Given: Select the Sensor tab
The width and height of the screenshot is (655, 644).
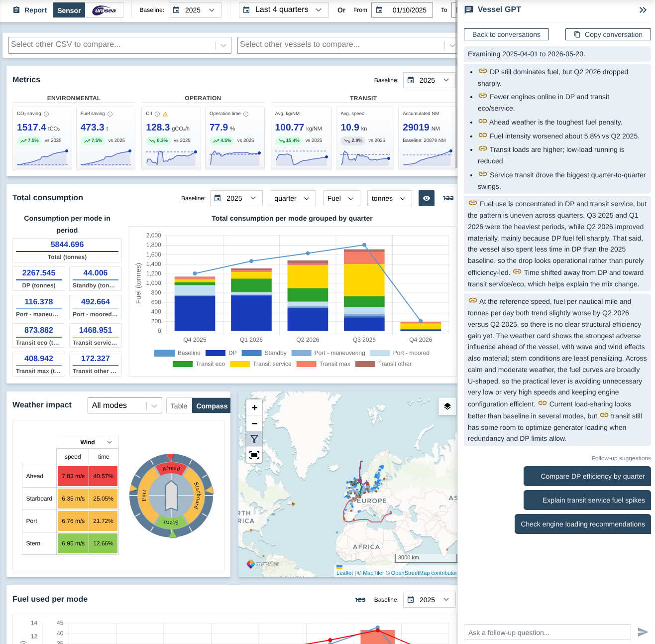Looking at the screenshot, I should point(69,10).
